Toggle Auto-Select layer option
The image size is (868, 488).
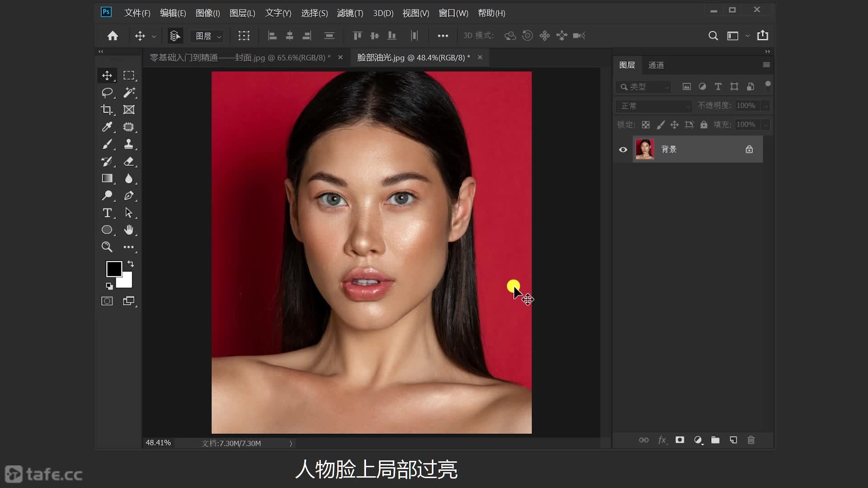coord(175,36)
